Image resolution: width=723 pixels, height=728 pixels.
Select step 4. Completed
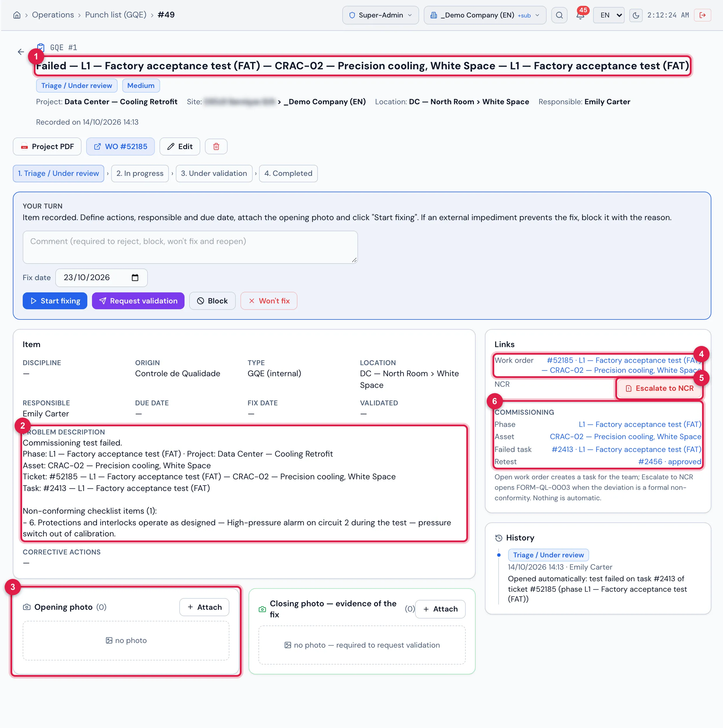pos(288,173)
